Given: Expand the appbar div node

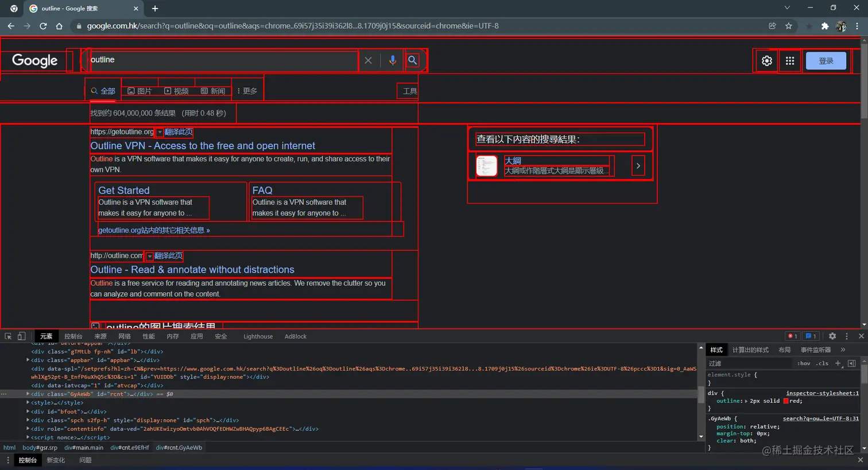Looking at the screenshot, I should pos(28,360).
